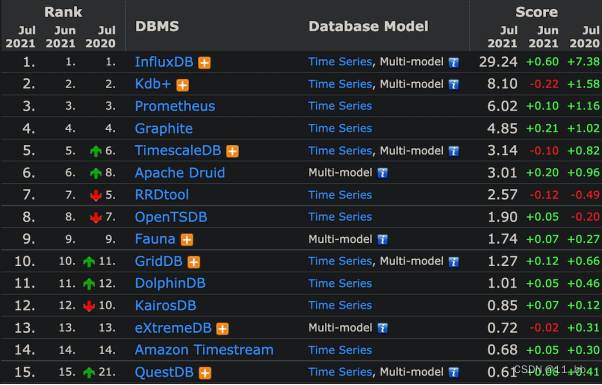Click the info icon in QuestDB's Database Model cell

coord(454,372)
